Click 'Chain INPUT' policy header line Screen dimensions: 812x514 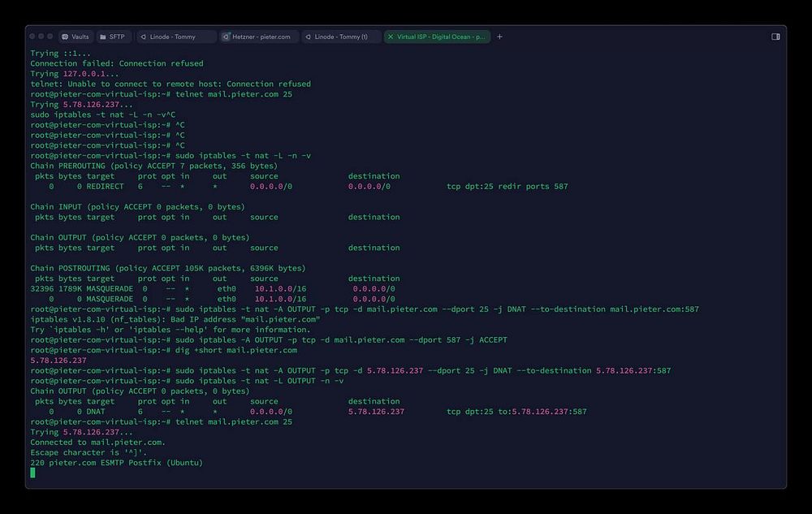pos(137,206)
